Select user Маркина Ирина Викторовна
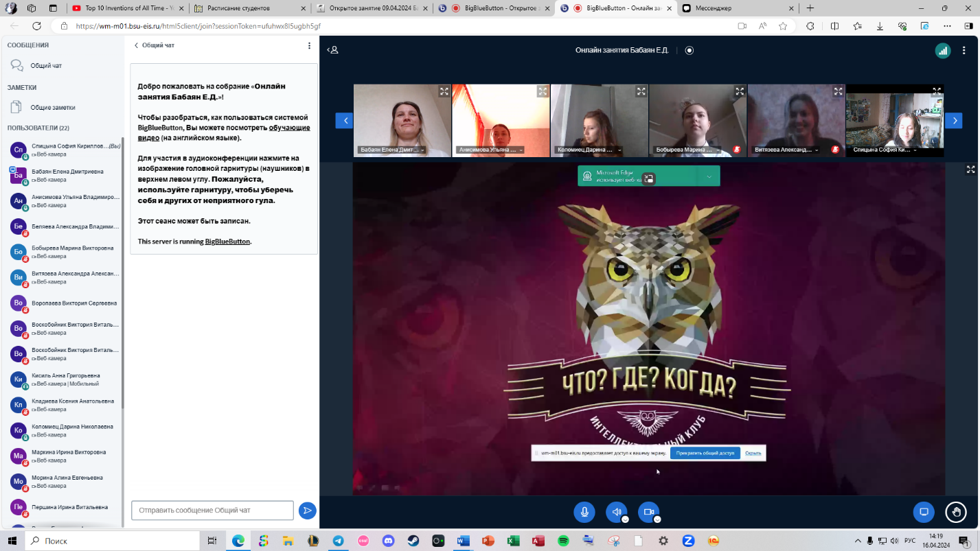The height and width of the screenshot is (551, 980). [x=63, y=456]
